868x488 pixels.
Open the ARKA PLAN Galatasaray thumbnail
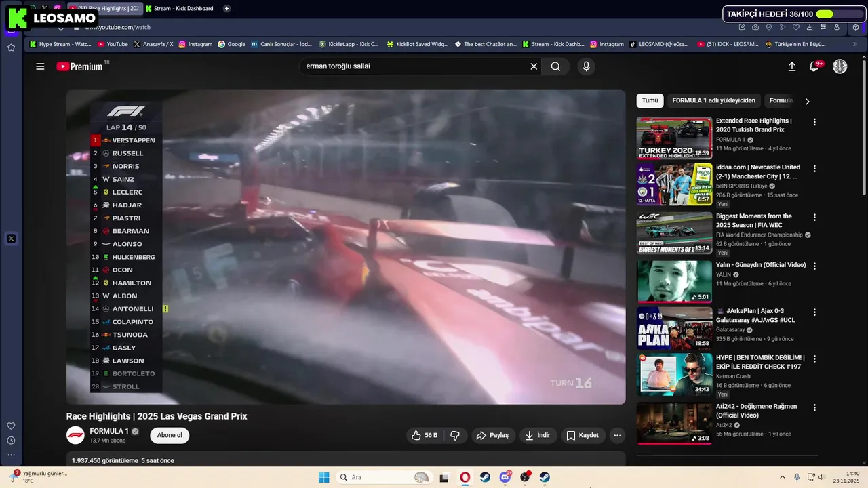tap(674, 328)
